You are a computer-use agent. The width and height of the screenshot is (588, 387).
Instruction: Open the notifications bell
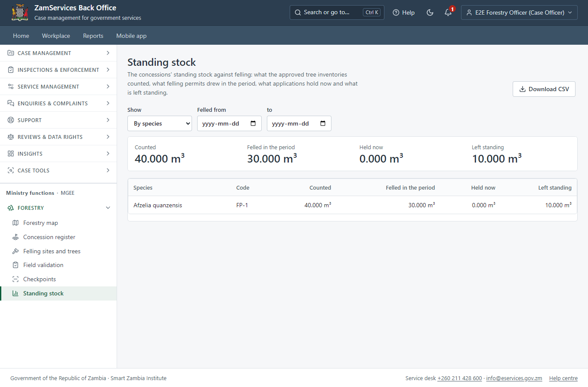click(x=448, y=12)
